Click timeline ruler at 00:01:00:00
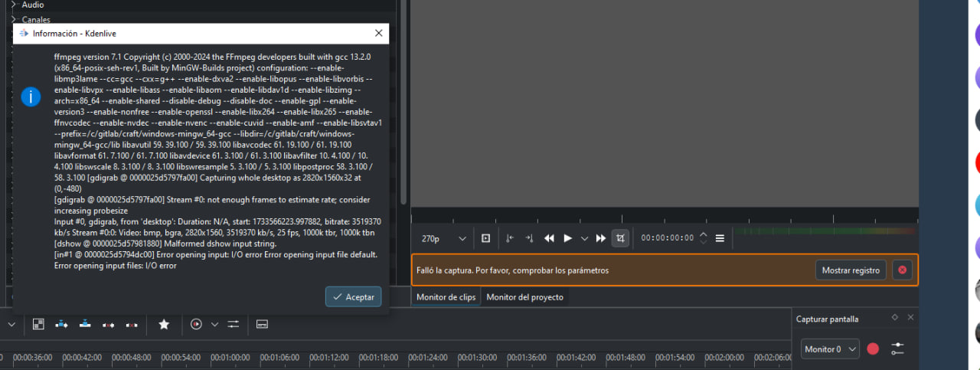Screen dimensions: 980x370 point(230,357)
